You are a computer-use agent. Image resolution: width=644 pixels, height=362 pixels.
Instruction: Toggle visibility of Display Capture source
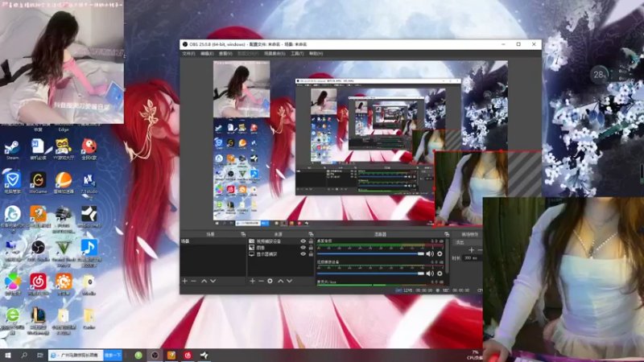tap(303, 254)
